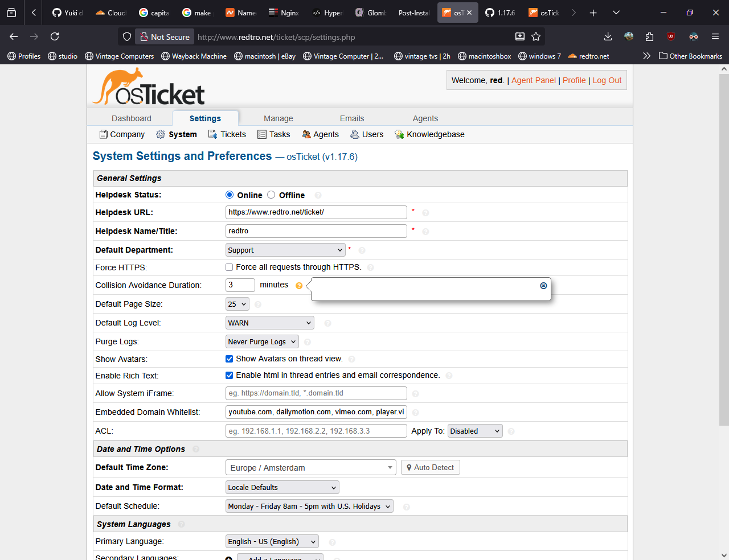Switch to the Emails tab

(352, 118)
